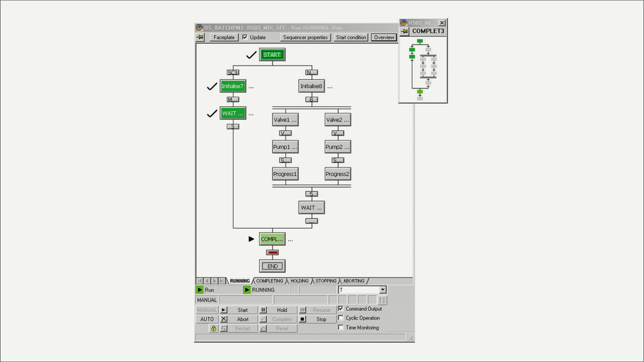Expand details dots beside Initialise8

click(x=330, y=87)
